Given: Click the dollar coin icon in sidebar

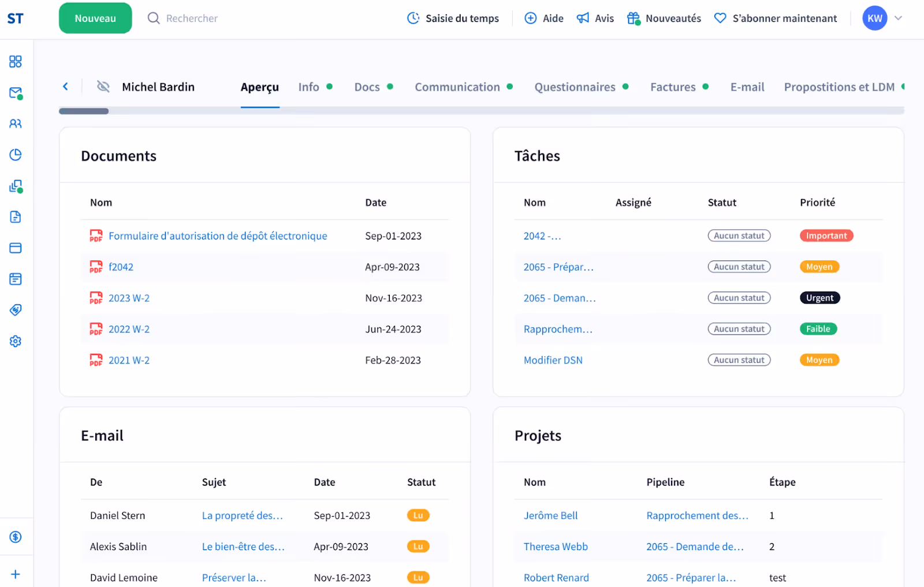Looking at the screenshot, I should 16,537.
